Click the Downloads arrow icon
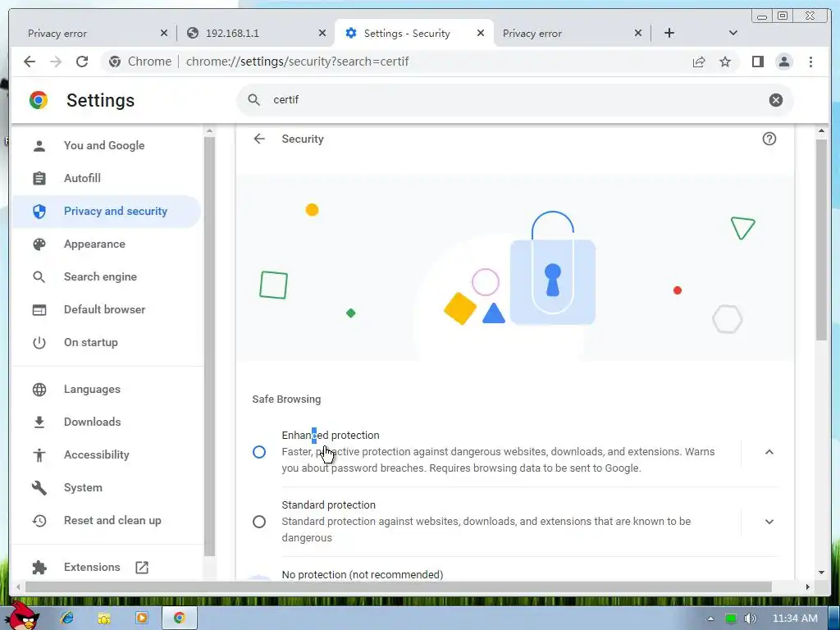840x630 pixels. 39,422
